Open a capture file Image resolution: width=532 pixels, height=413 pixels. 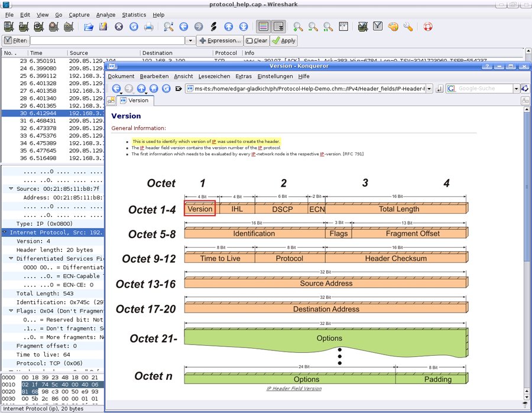(x=89, y=27)
